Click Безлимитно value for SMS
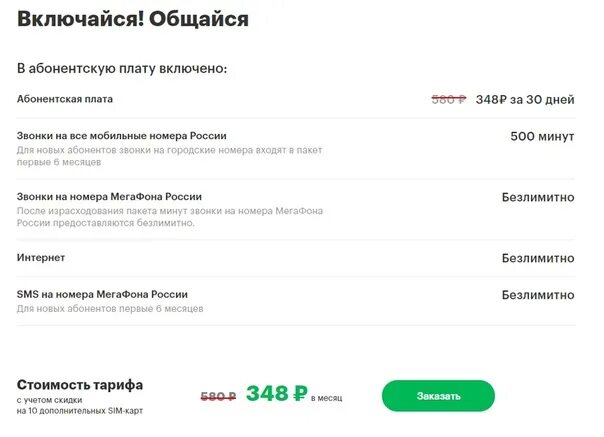 click(538, 295)
